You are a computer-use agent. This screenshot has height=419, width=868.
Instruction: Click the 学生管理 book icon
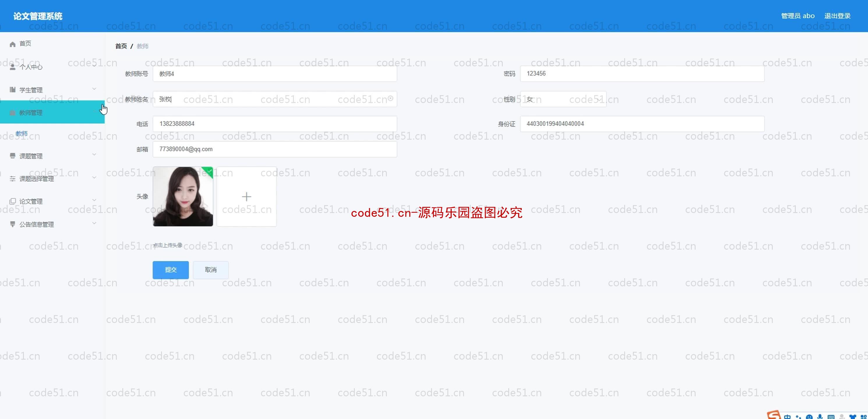point(13,90)
